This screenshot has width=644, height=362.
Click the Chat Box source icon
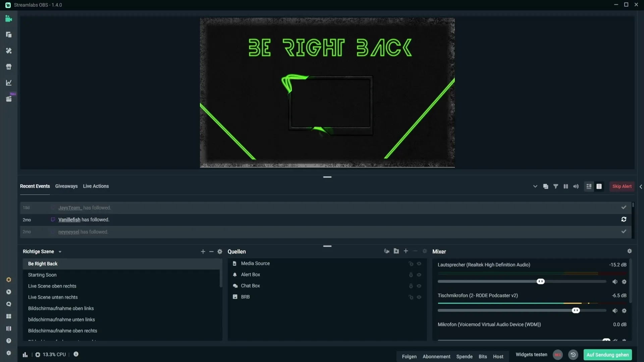click(235, 286)
